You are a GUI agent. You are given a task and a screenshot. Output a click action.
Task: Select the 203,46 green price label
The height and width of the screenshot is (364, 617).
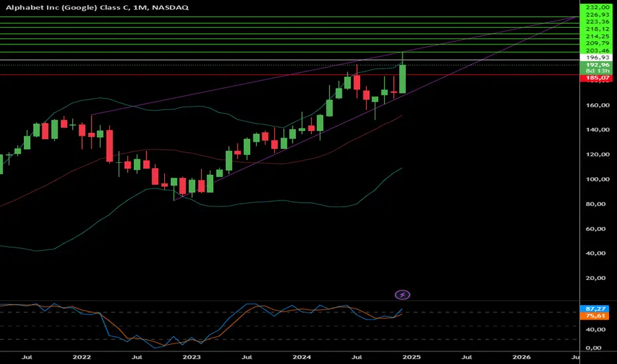coord(597,50)
